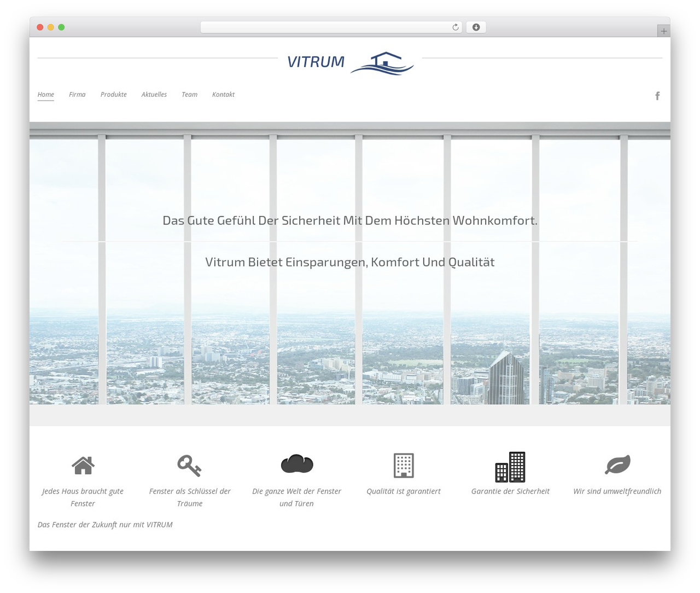
Task: Click the text 'Vitrum Bietet Einsparungen, Komfort Und Qualität'
Action: [x=350, y=262]
